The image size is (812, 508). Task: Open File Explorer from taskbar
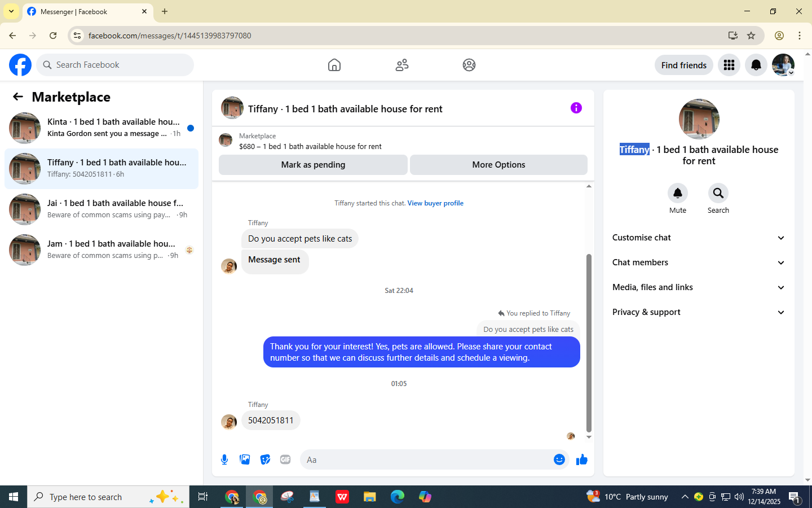click(369, 497)
